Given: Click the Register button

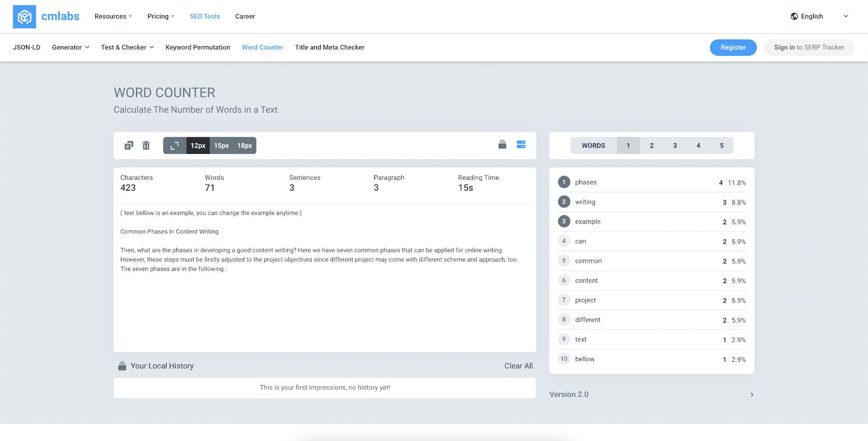Looking at the screenshot, I should [733, 47].
